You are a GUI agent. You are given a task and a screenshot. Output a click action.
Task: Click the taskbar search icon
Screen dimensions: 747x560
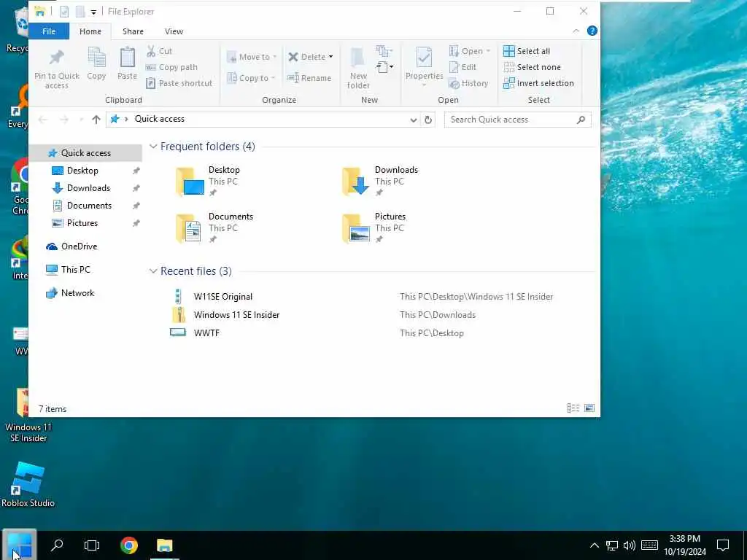point(57,545)
